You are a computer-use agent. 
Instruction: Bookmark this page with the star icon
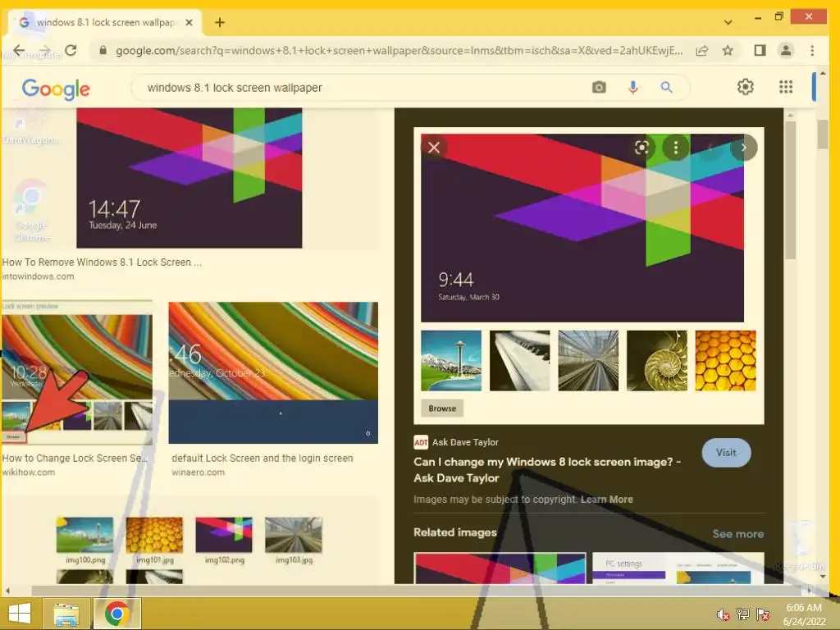click(728, 50)
